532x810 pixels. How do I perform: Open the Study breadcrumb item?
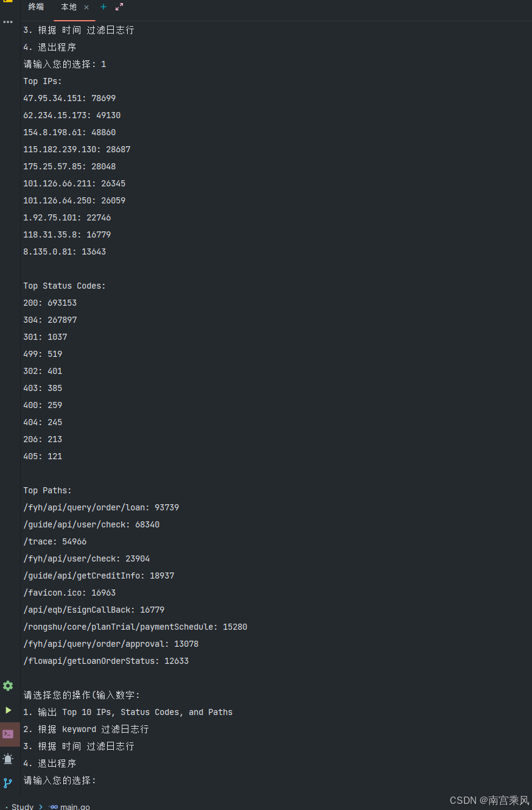[23, 806]
